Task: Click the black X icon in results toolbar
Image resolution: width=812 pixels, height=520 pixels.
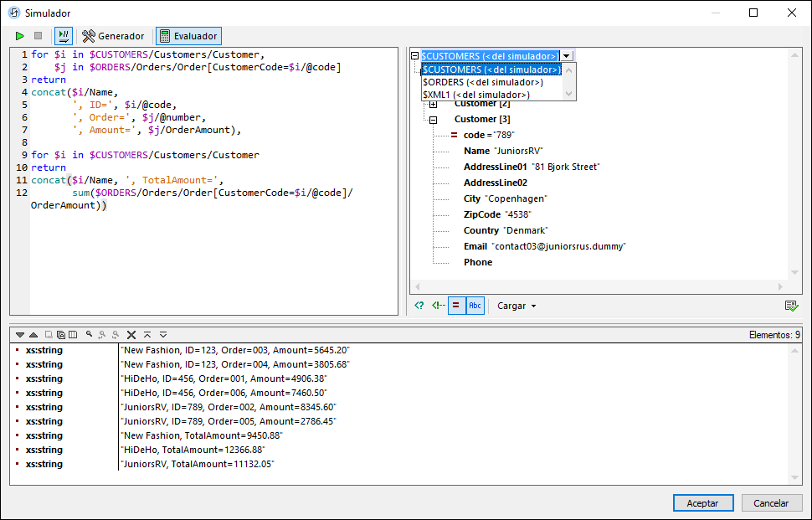Action: 131,334
